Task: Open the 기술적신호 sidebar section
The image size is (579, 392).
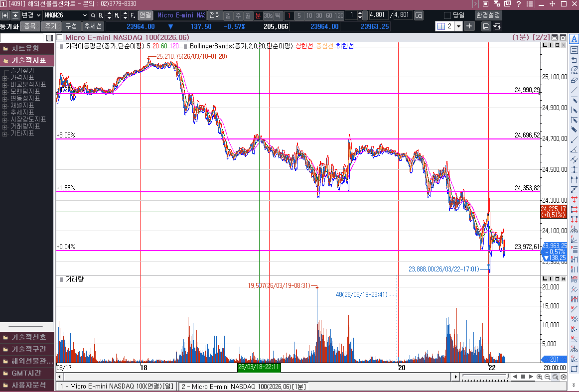Action: pyautogui.click(x=28, y=337)
